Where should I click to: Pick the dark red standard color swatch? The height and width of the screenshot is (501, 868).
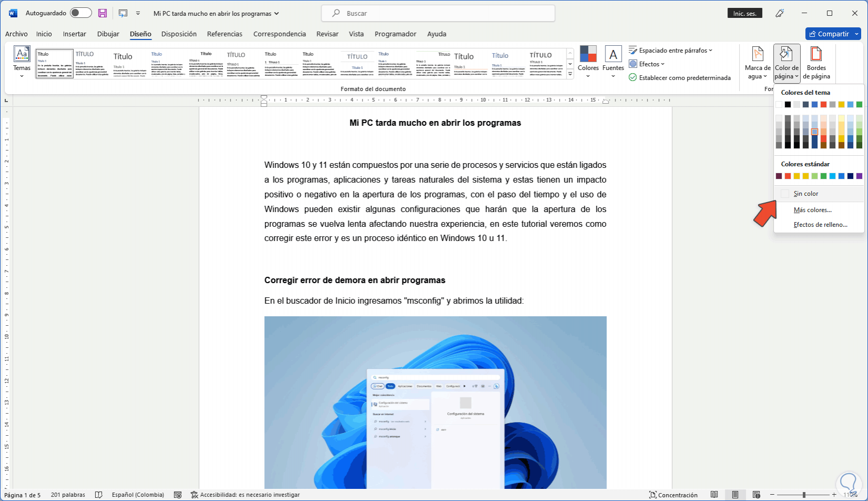coord(779,176)
